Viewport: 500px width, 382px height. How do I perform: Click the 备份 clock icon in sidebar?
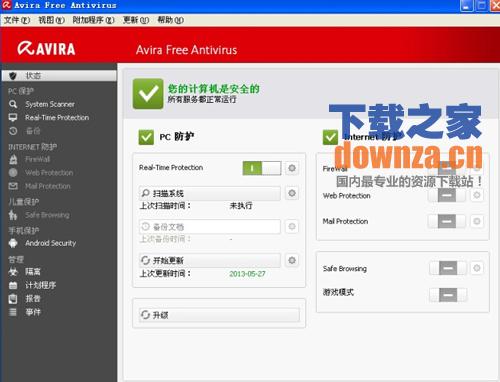point(13,131)
